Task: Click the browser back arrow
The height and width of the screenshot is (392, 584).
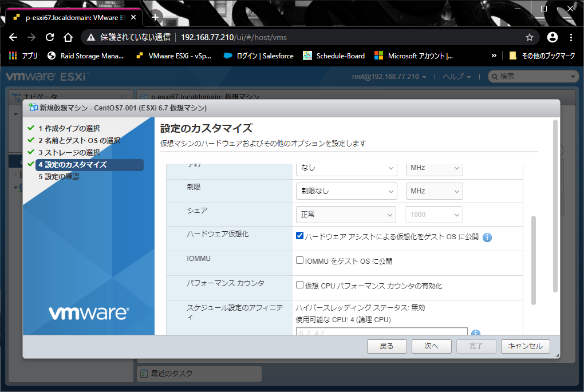Action: (x=13, y=37)
